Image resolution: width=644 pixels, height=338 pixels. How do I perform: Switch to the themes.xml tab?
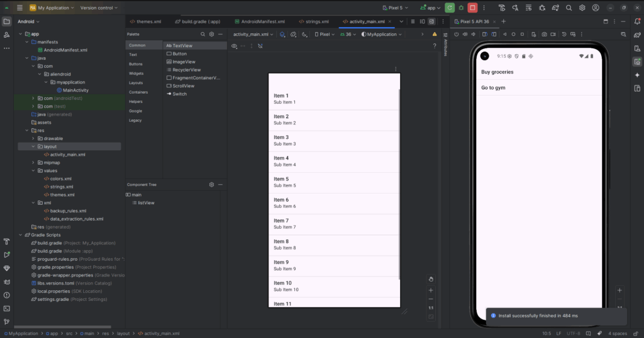point(145,21)
